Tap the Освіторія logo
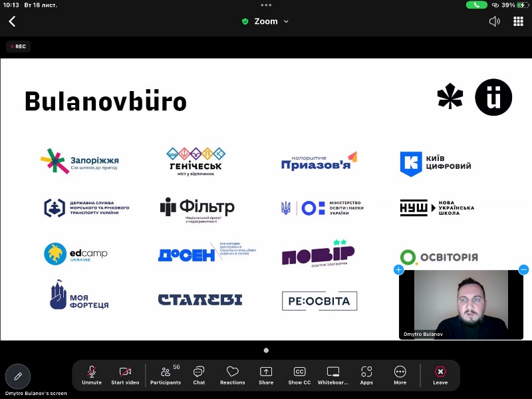The height and width of the screenshot is (399, 532). 439,257
